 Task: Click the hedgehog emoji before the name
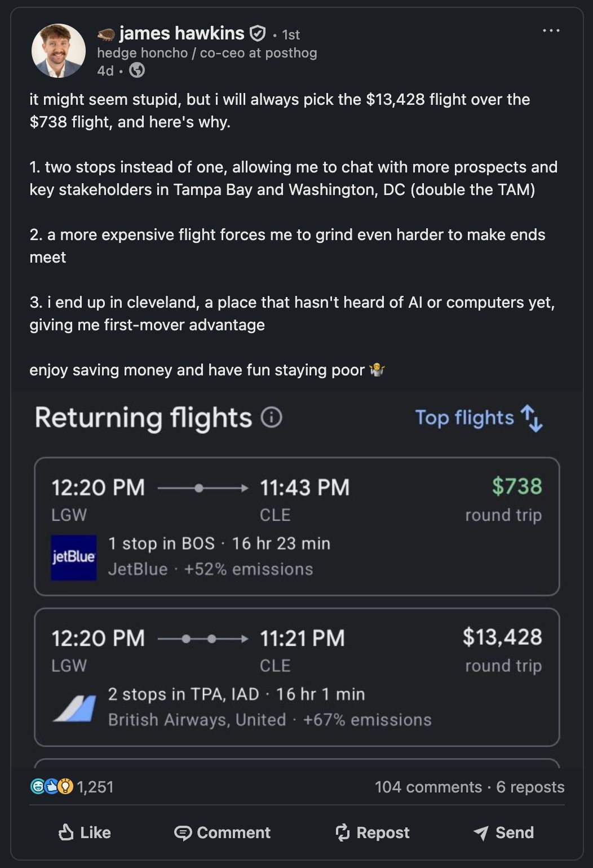(x=106, y=35)
